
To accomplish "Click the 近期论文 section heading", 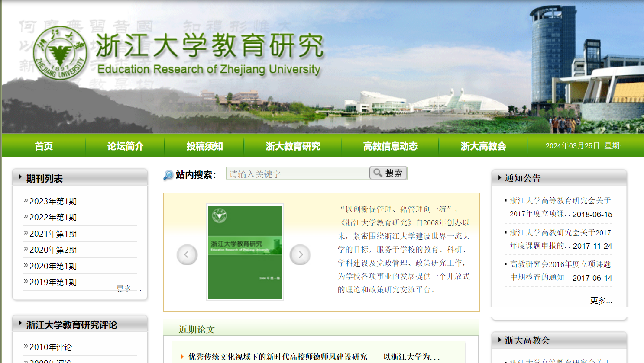I will [197, 329].
